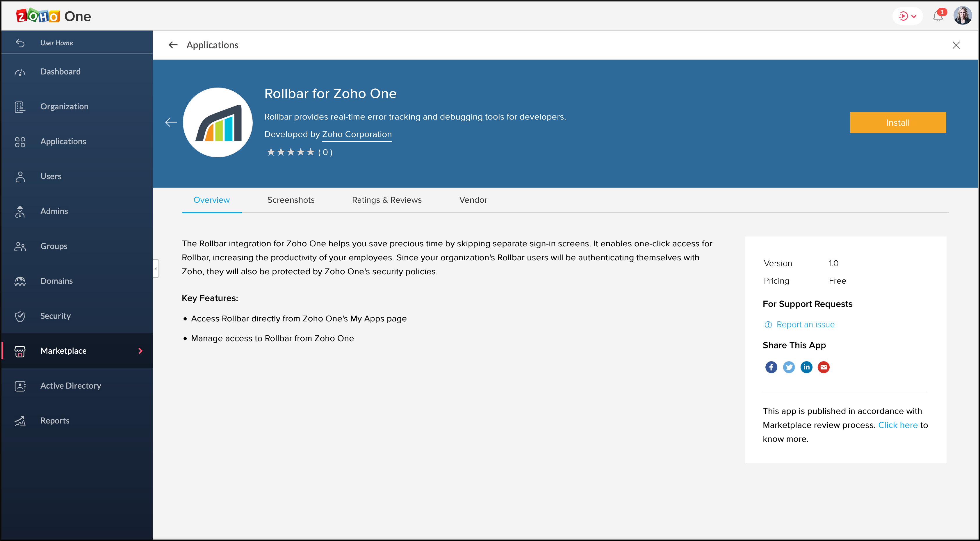Image resolution: width=980 pixels, height=541 pixels.
Task: Open the Active Directory section
Action: pyautogui.click(x=70, y=385)
